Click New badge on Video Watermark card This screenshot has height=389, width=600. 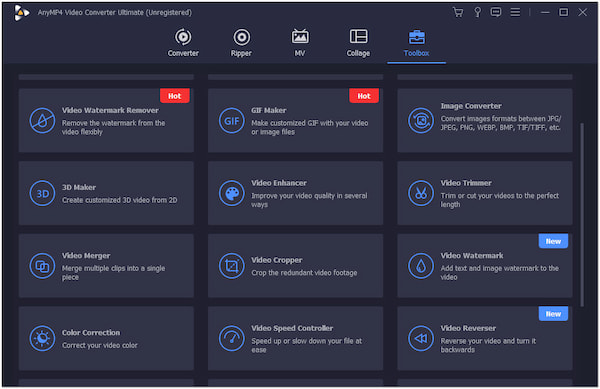(x=553, y=241)
